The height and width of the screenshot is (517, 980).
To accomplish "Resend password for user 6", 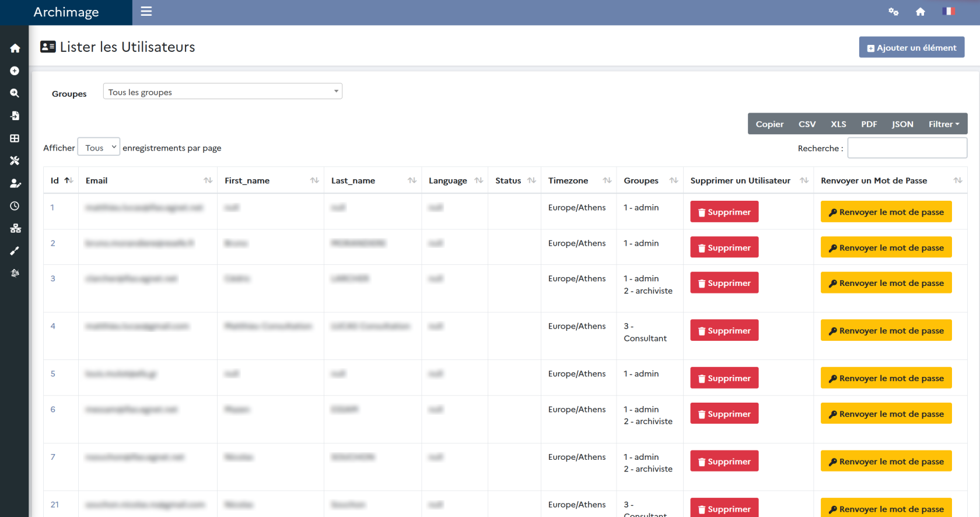I will [x=886, y=414].
